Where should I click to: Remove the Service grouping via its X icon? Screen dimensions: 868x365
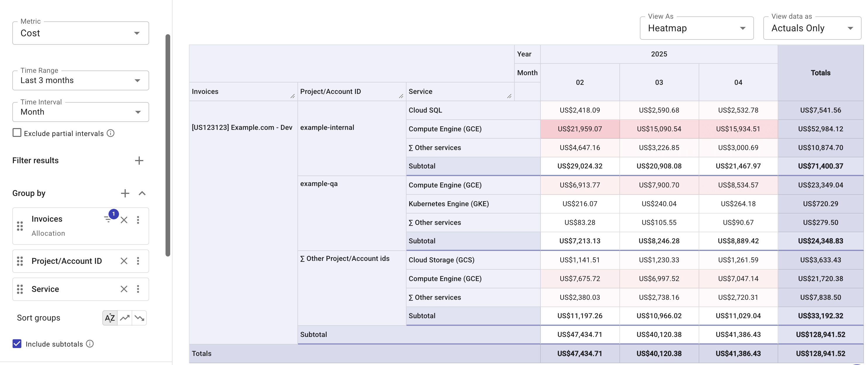pyautogui.click(x=124, y=289)
